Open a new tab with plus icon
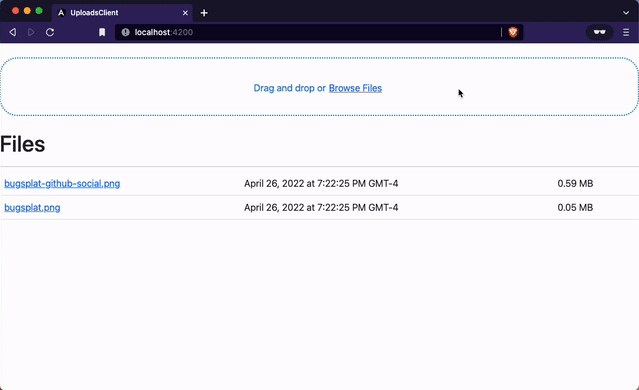Viewport: 639px width, 390px height. 204,13
